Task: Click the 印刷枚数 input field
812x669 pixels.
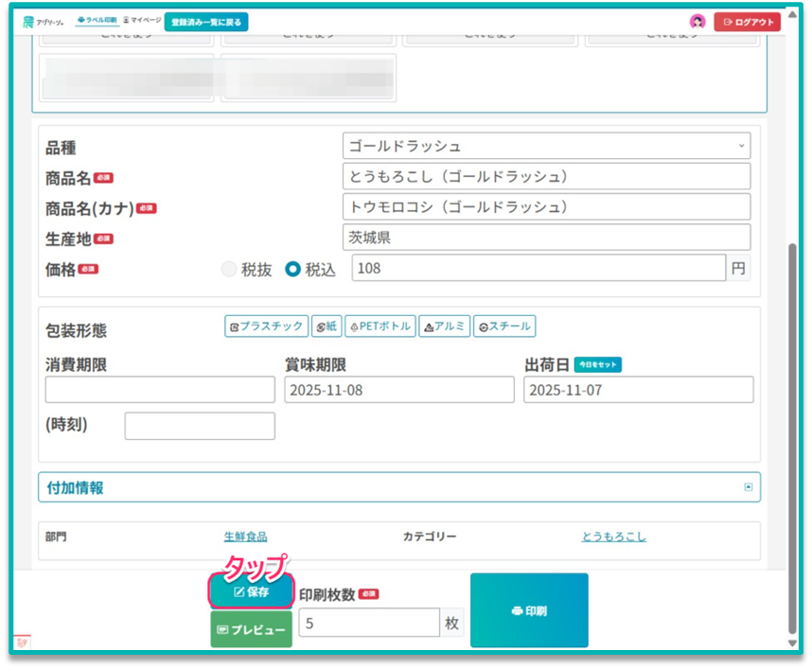Action: pos(369,623)
